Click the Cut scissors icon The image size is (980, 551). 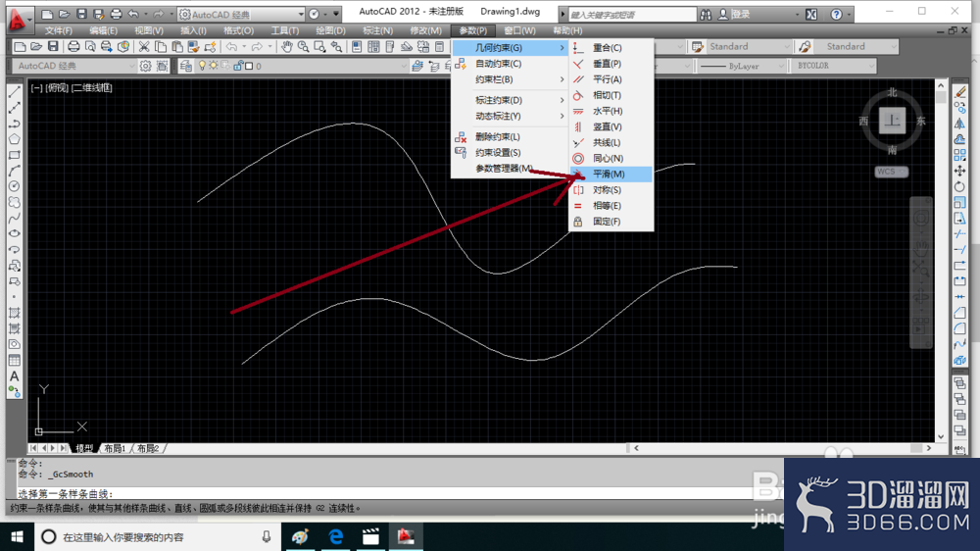144,47
